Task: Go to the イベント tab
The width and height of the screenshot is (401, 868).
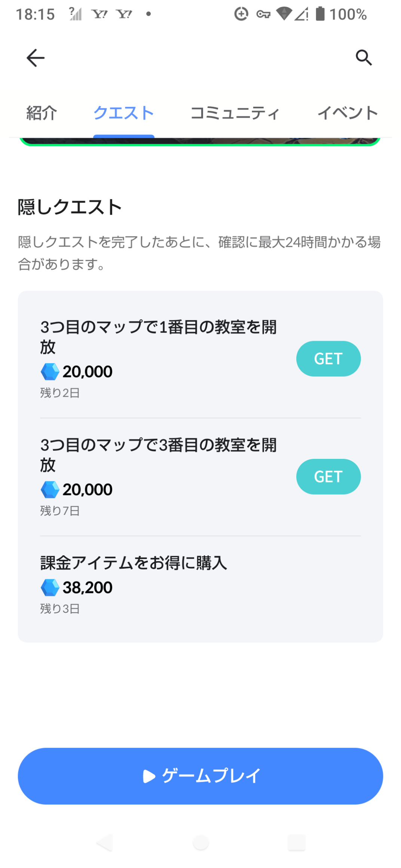Action: pos(348,113)
